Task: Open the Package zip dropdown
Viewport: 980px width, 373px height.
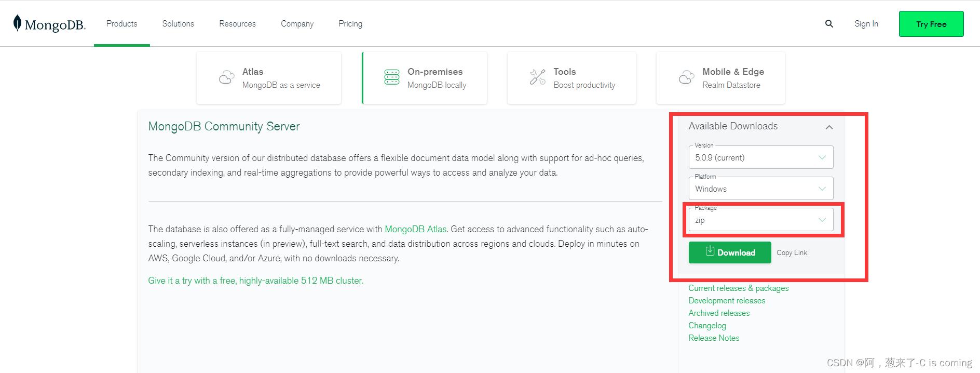Action: 761,220
